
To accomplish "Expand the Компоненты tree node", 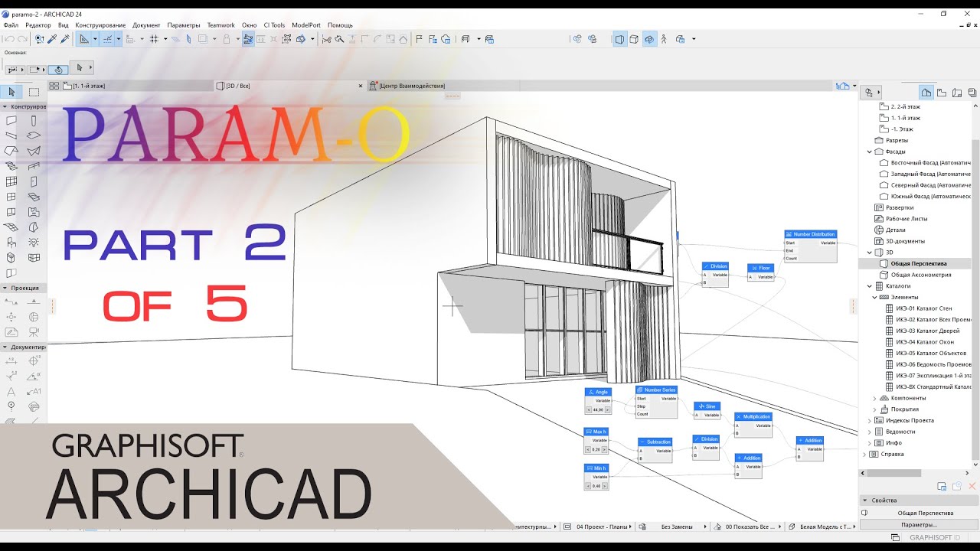I will (875, 398).
